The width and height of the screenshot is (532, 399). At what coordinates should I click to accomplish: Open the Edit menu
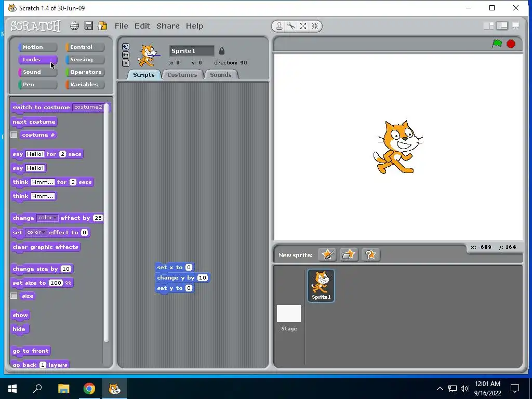point(142,26)
